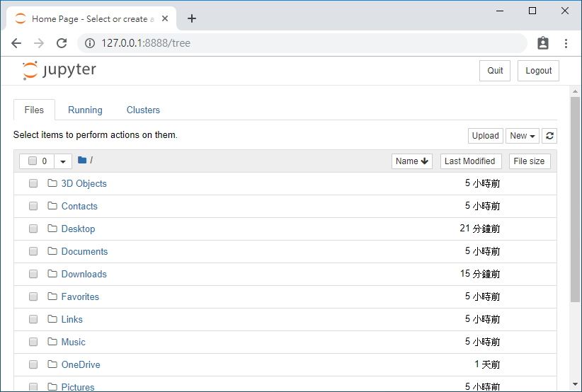Click the page vertical scrollbar thumb

point(575,200)
